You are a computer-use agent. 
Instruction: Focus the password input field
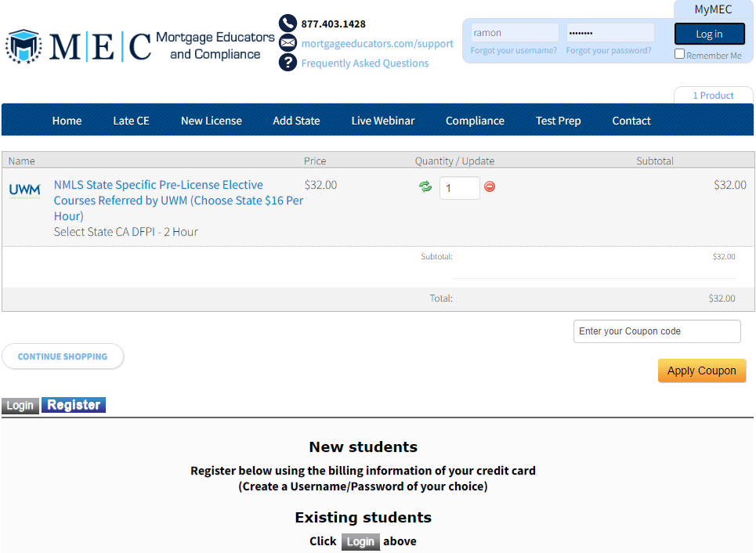tap(610, 33)
